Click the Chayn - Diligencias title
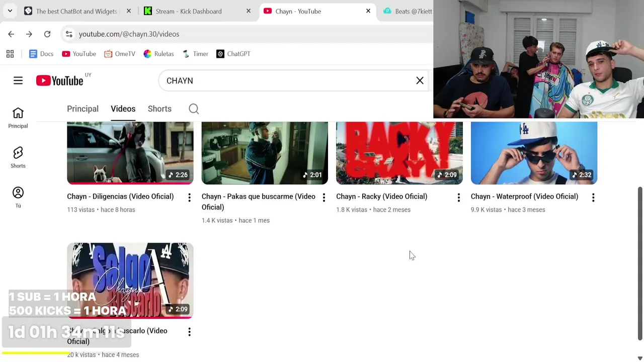This screenshot has width=644, height=362. point(120,197)
